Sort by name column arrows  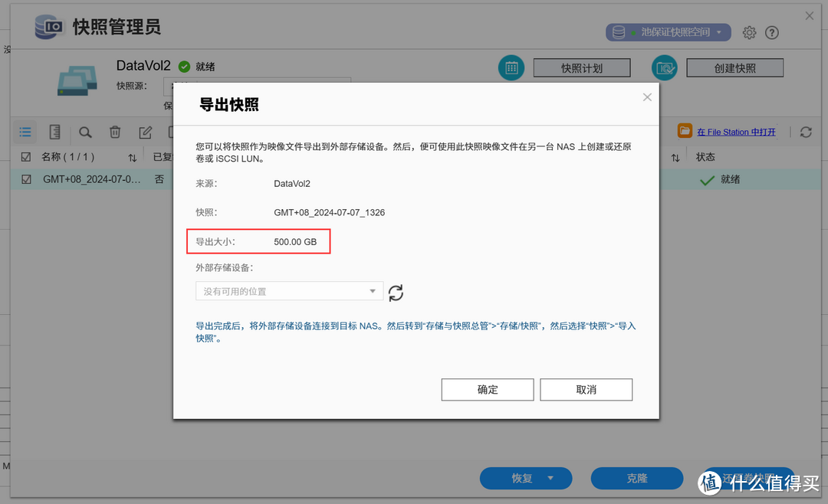click(133, 158)
